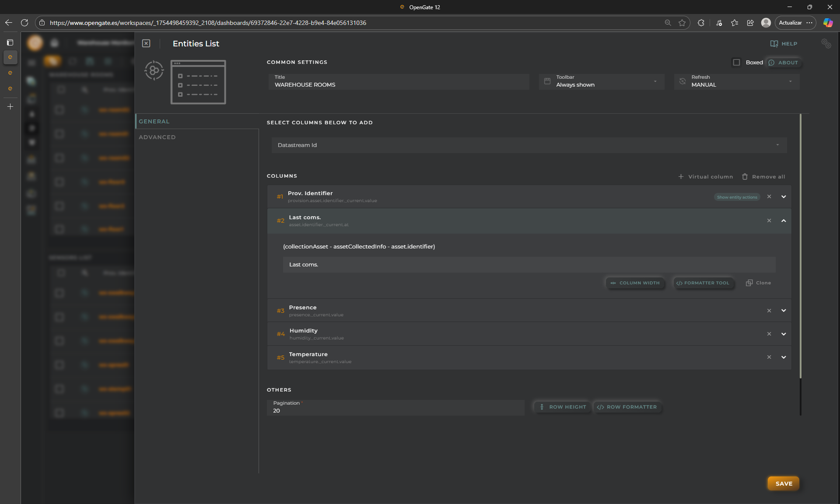Expand the Humidity column row
This screenshot has width=840, height=504.
pos(784,334)
